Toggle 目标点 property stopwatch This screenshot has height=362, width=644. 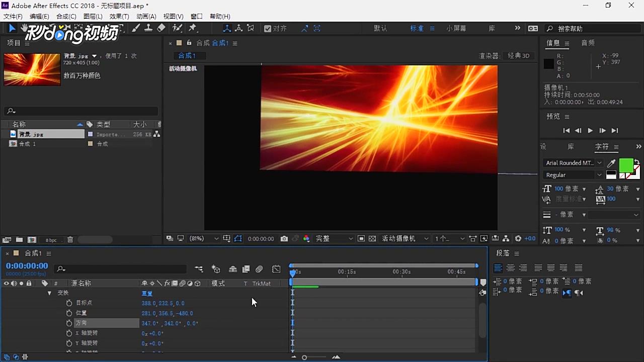tap(69, 303)
